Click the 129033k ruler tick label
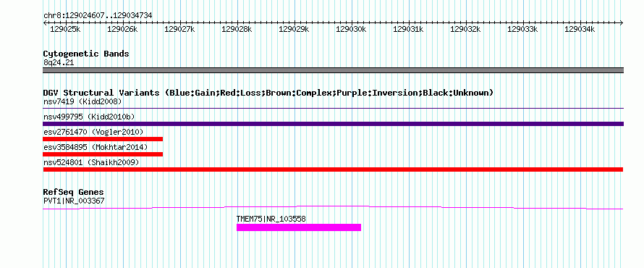 coord(523,29)
